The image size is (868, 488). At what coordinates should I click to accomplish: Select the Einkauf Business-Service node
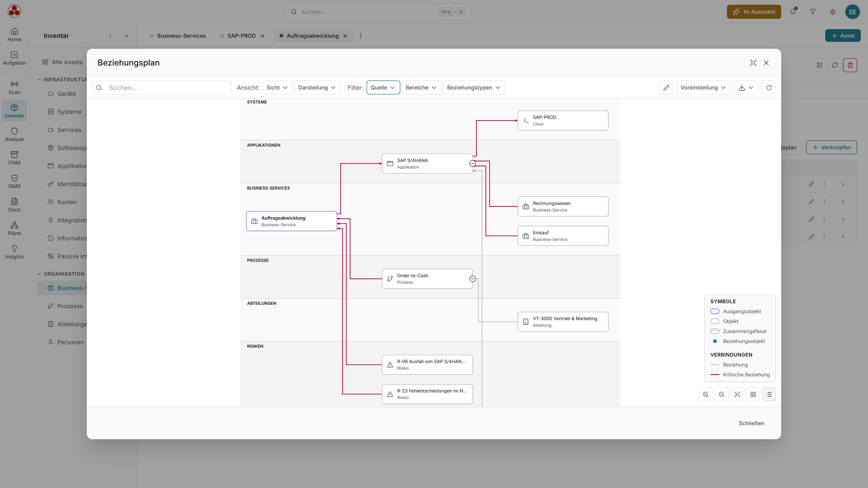pos(563,236)
